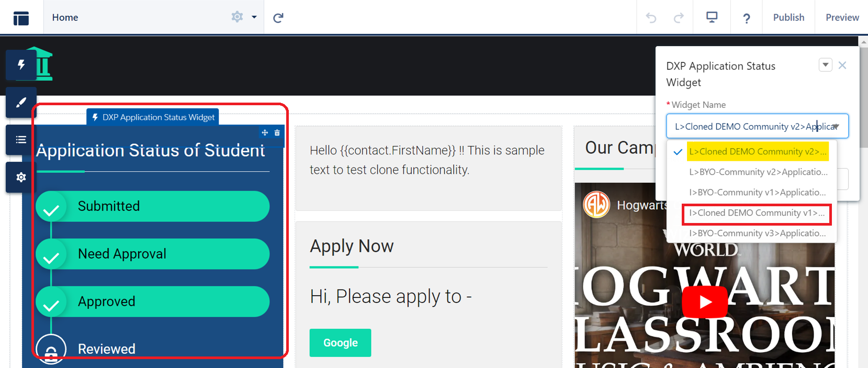The image size is (868, 368).
Task: Open the Help question mark icon
Action: click(746, 18)
